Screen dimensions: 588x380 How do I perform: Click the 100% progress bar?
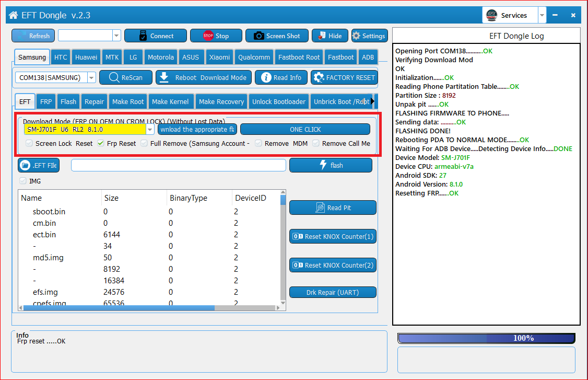click(x=486, y=338)
